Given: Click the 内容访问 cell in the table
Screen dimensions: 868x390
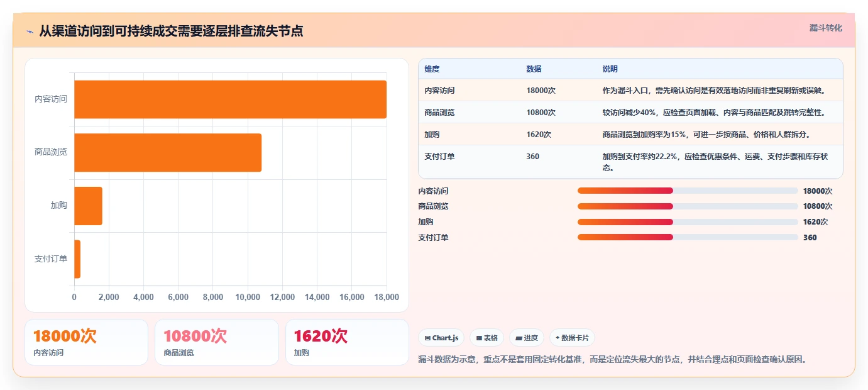Looking at the screenshot, I should coord(439,91).
